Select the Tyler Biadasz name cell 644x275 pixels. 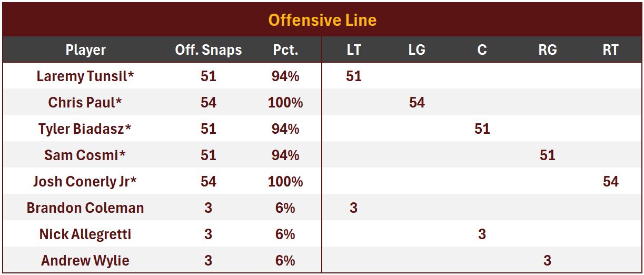[85, 129]
